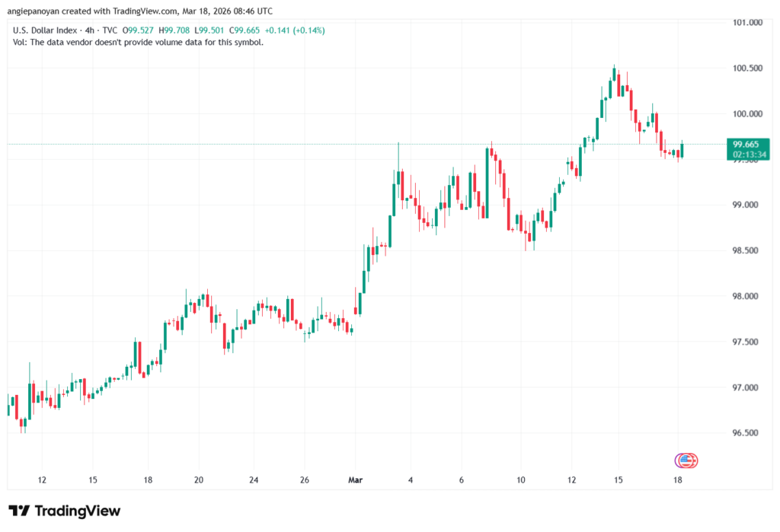Click "Mar" on the date axis
The image size is (780, 532).
355,480
